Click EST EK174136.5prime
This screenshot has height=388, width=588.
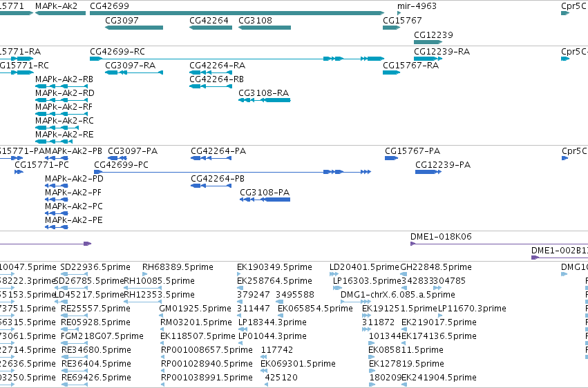point(404,343)
